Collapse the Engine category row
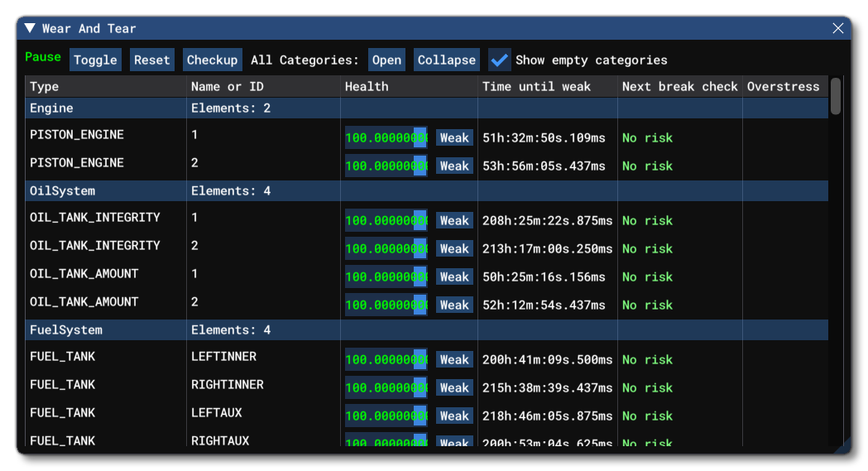868x471 pixels. point(51,108)
